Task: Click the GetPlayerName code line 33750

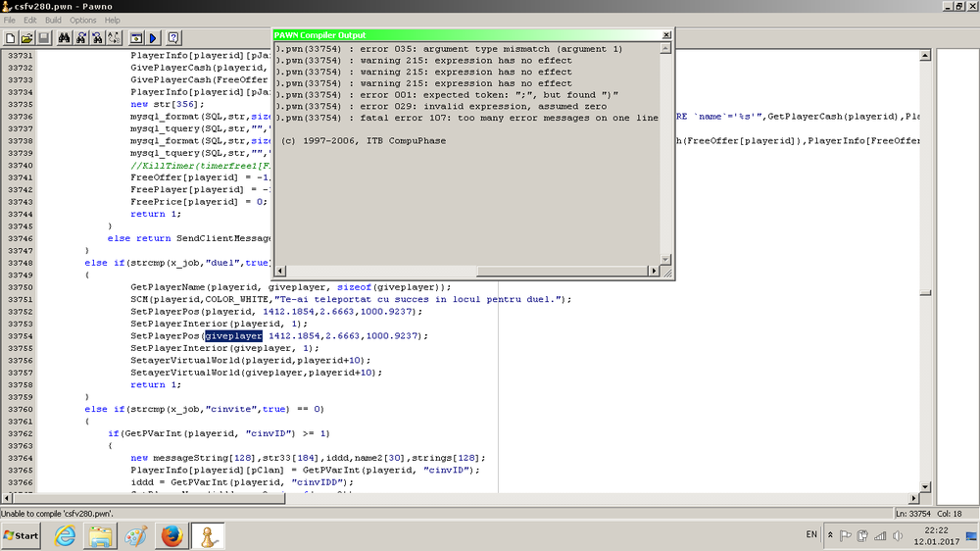Action: [291, 287]
